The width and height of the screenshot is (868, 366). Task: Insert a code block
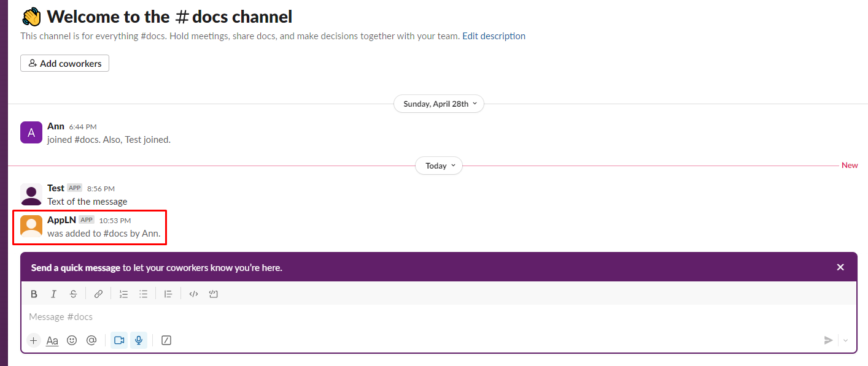[x=213, y=294]
